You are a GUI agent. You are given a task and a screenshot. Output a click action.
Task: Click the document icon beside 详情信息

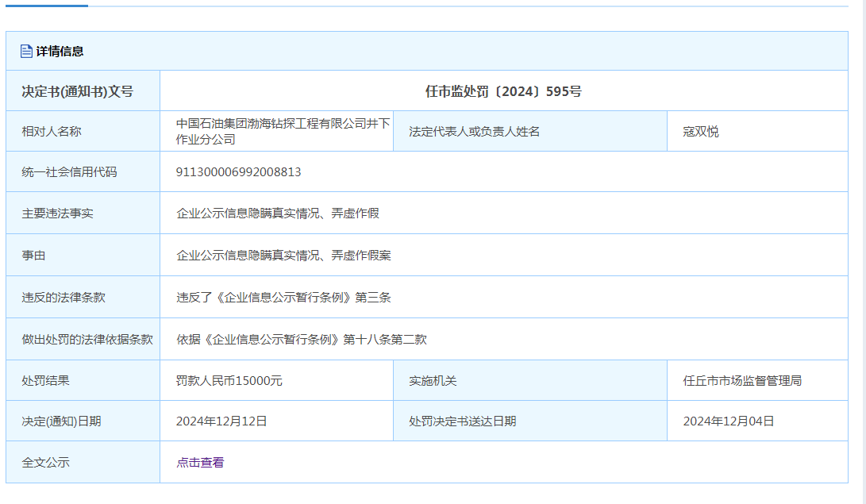[26, 52]
